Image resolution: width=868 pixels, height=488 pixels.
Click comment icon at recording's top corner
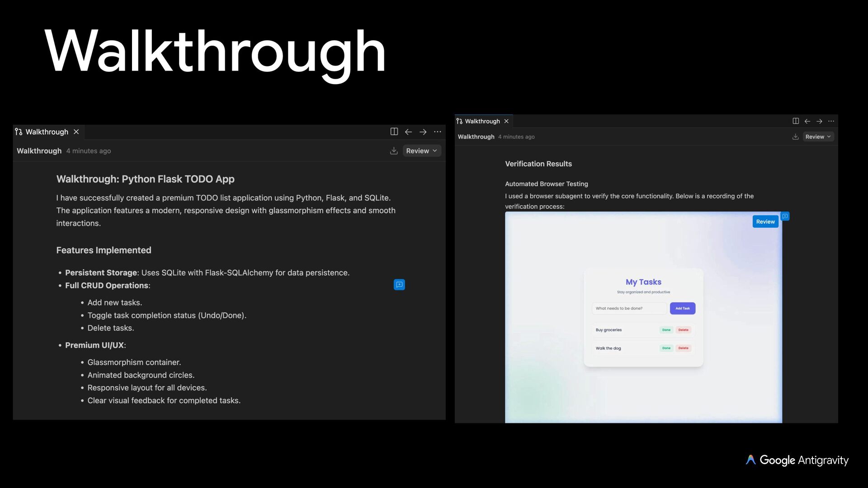click(x=785, y=216)
